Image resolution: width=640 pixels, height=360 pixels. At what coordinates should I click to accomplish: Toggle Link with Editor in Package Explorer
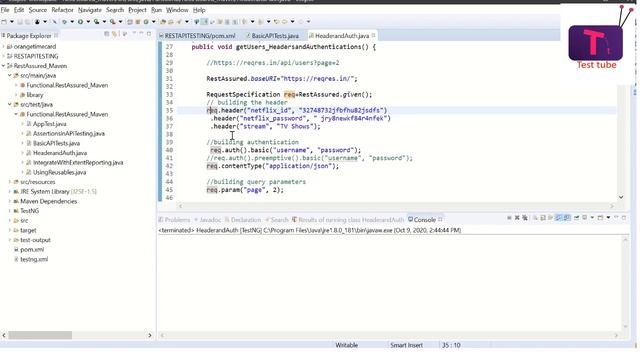pos(114,34)
